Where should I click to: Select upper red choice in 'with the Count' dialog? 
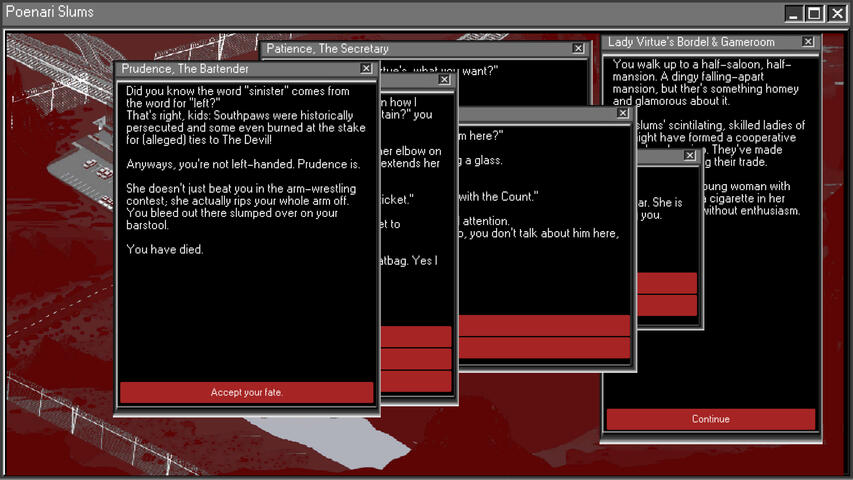(x=545, y=325)
